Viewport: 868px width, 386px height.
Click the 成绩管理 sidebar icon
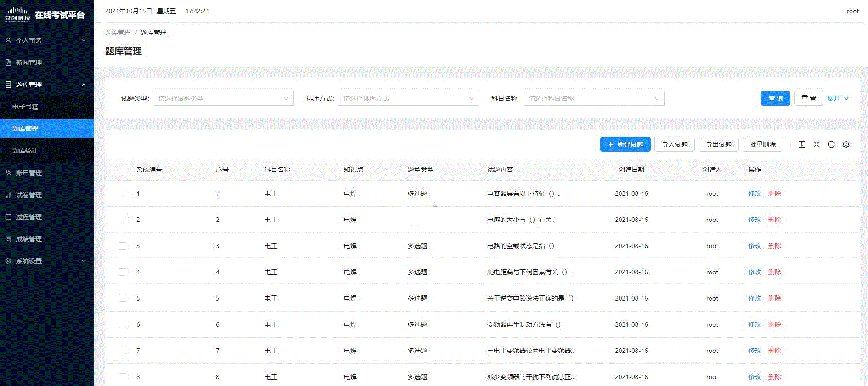click(x=8, y=239)
